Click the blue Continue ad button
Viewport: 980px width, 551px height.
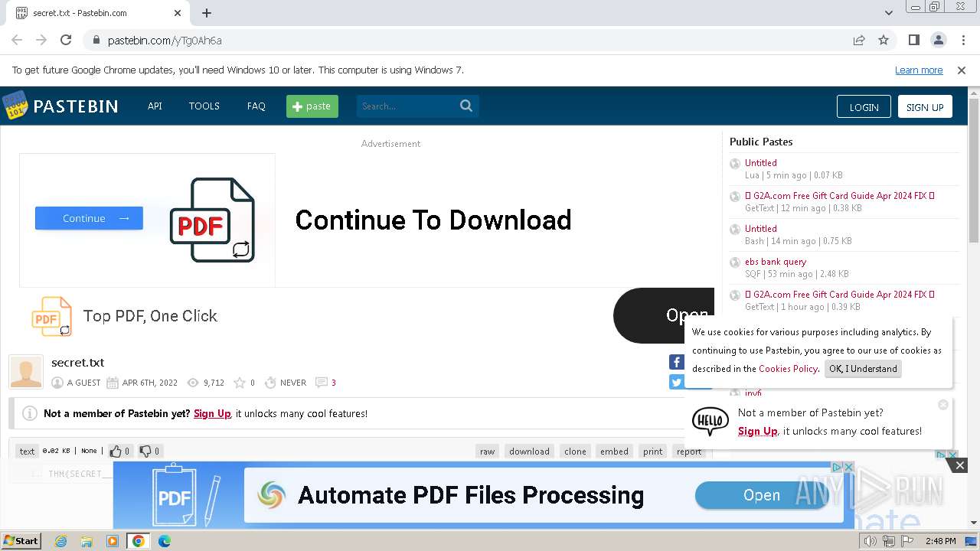(x=89, y=218)
